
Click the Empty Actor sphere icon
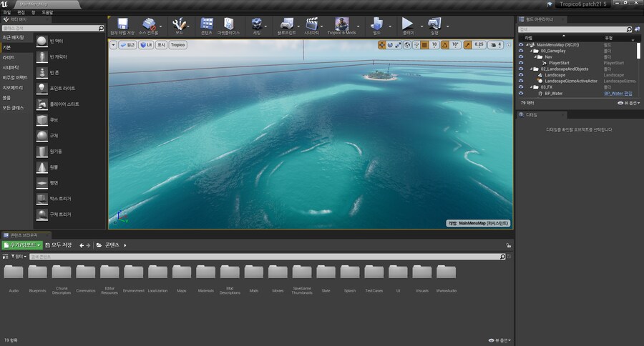(42, 41)
